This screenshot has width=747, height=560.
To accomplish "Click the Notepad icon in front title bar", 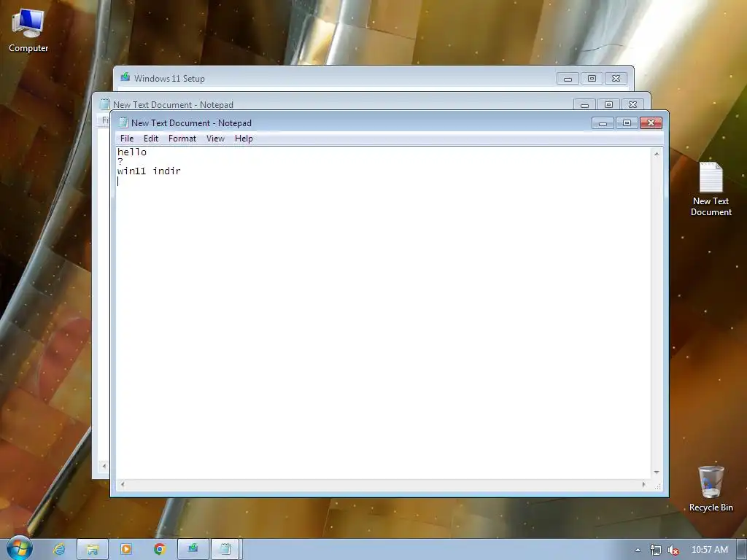I will [123, 122].
